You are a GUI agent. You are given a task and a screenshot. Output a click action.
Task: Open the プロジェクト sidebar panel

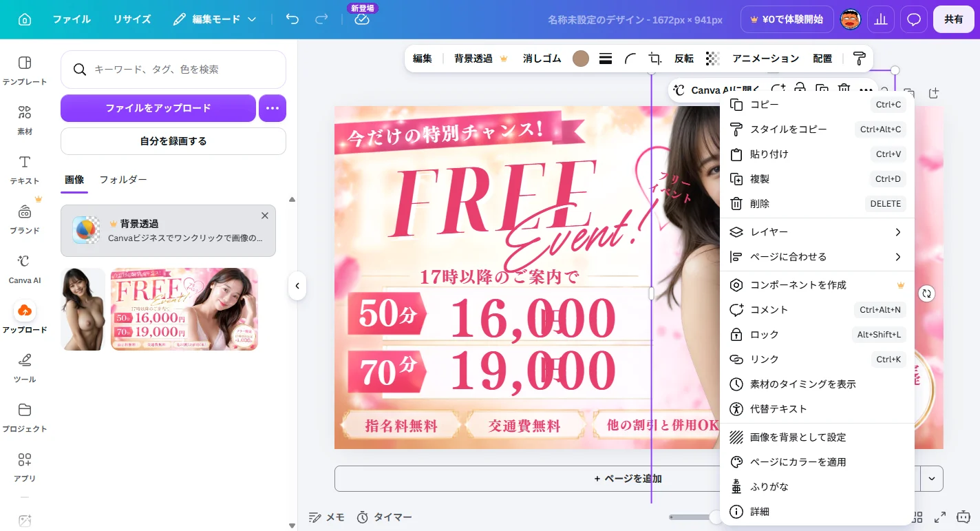point(25,418)
